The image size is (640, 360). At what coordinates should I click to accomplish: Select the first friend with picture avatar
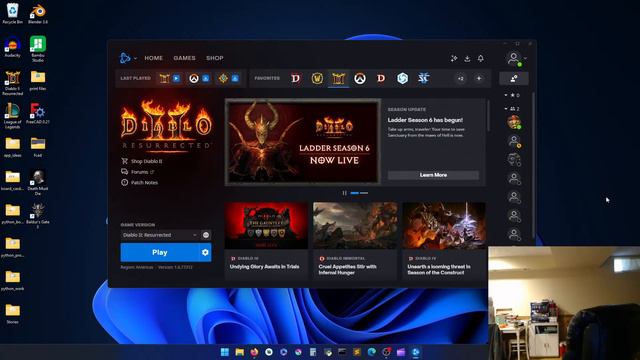click(514, 122)
